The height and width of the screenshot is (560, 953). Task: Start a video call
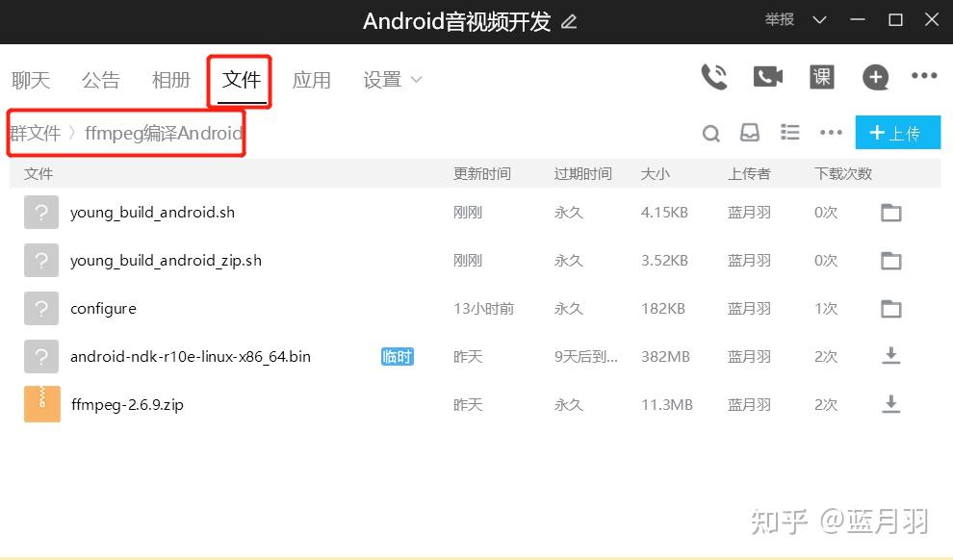(767, 77)
